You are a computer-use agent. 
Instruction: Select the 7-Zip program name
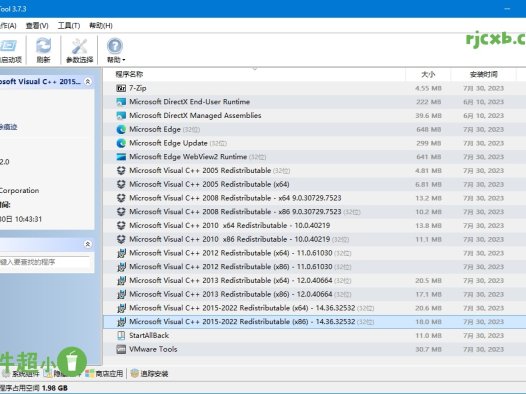pos(138,88)
